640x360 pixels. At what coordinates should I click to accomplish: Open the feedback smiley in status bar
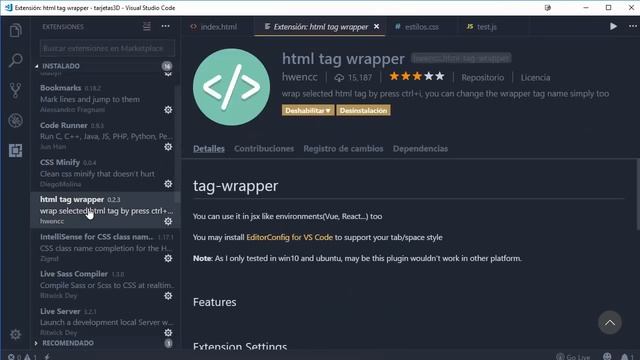pos(607,357)
